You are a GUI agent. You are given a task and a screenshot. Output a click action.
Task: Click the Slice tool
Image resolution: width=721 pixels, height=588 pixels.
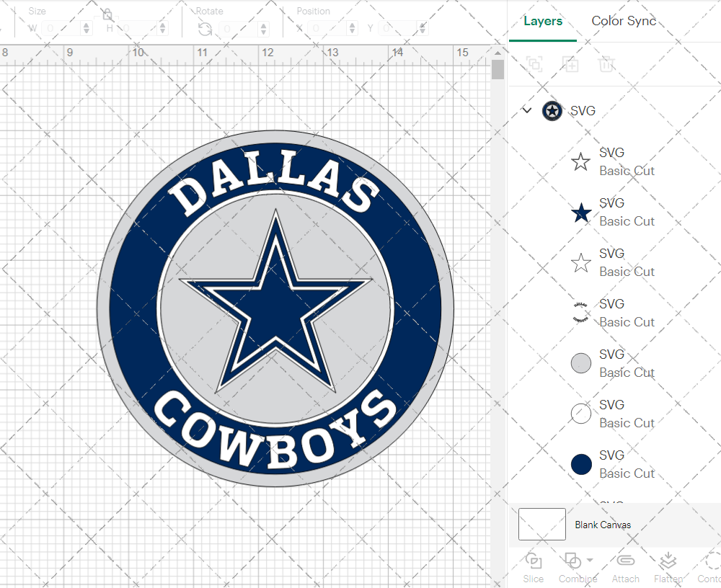click(x=534, y=569)
